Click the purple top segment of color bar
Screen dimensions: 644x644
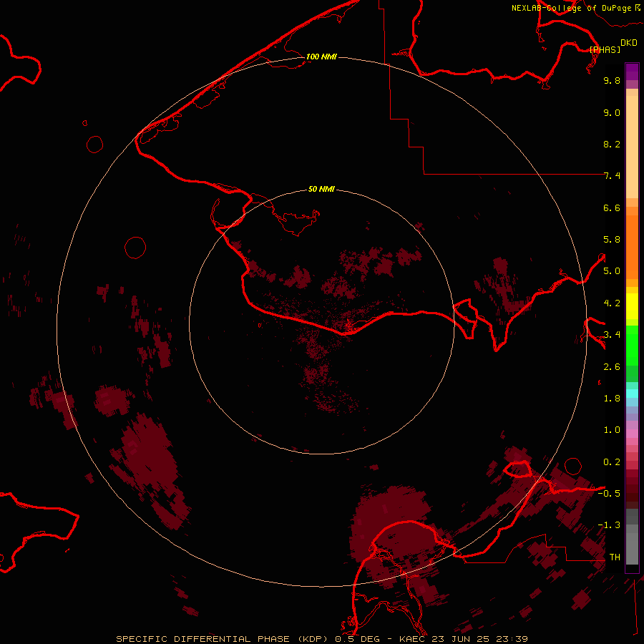pos(632,72)
